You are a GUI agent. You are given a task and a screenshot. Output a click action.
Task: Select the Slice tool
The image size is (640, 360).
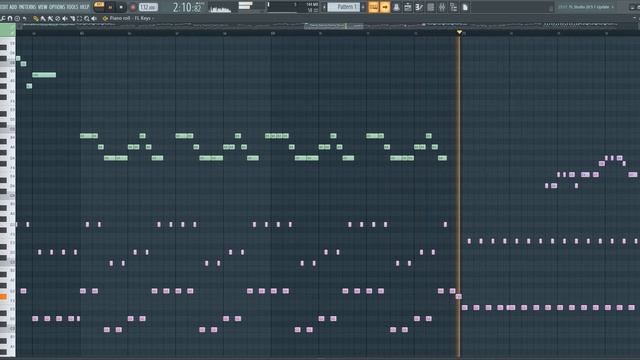(72, 18)
